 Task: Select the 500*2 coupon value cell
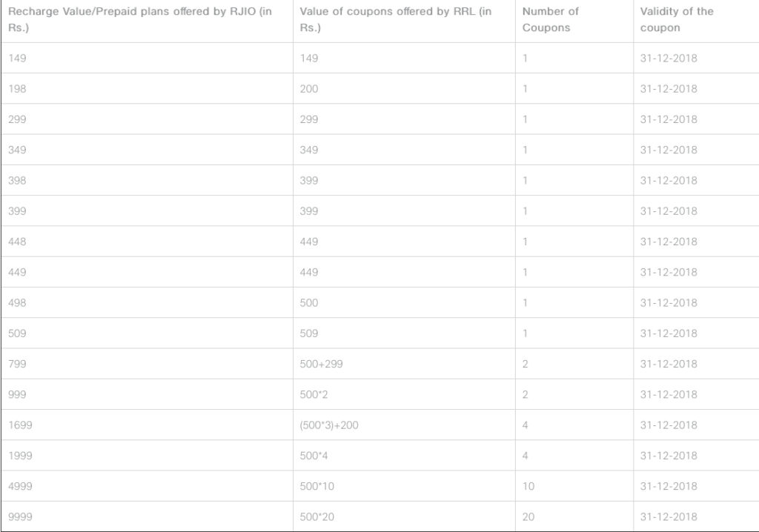404,394
